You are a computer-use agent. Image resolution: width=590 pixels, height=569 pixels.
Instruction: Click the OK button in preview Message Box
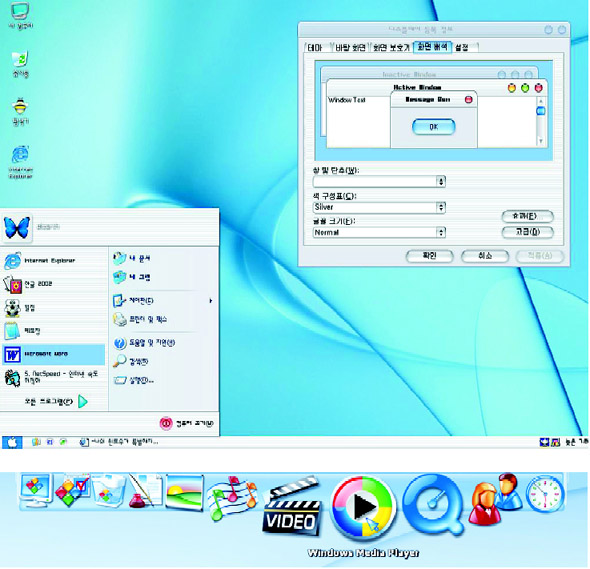point(433,127)
